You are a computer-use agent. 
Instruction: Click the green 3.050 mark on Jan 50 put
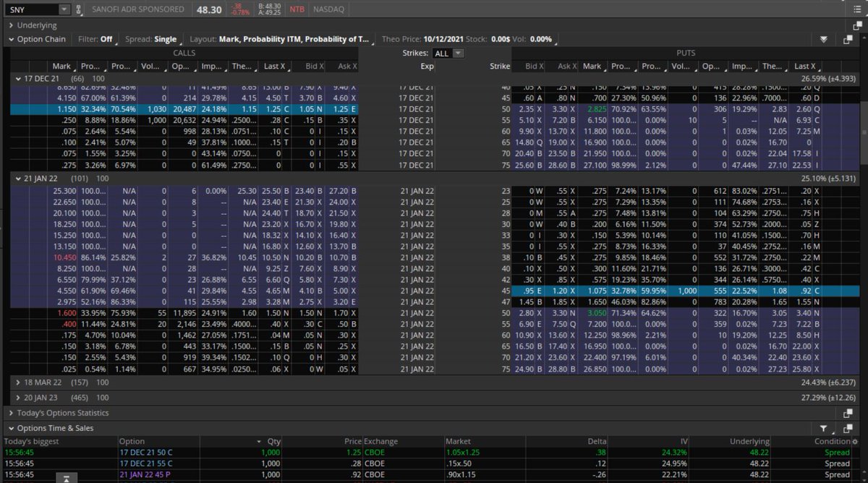click(596, 312)
